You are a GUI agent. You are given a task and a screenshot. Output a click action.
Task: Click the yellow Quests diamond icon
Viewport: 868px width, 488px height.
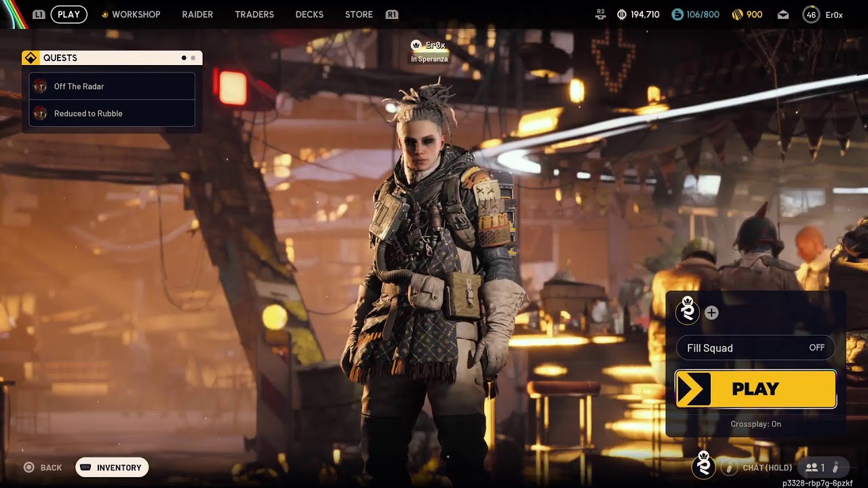tap(31, 58)
